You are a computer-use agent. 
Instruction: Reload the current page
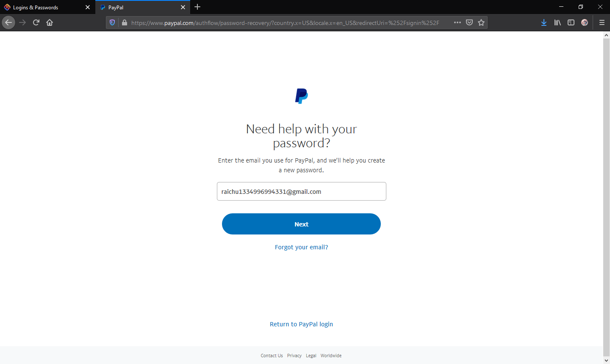36,22
